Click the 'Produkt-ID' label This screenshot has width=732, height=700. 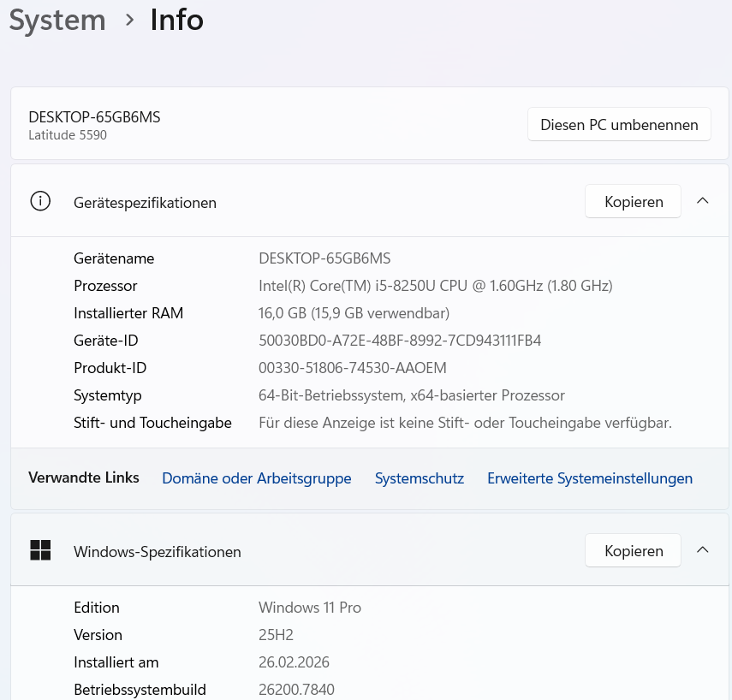(x=110, y=368)
